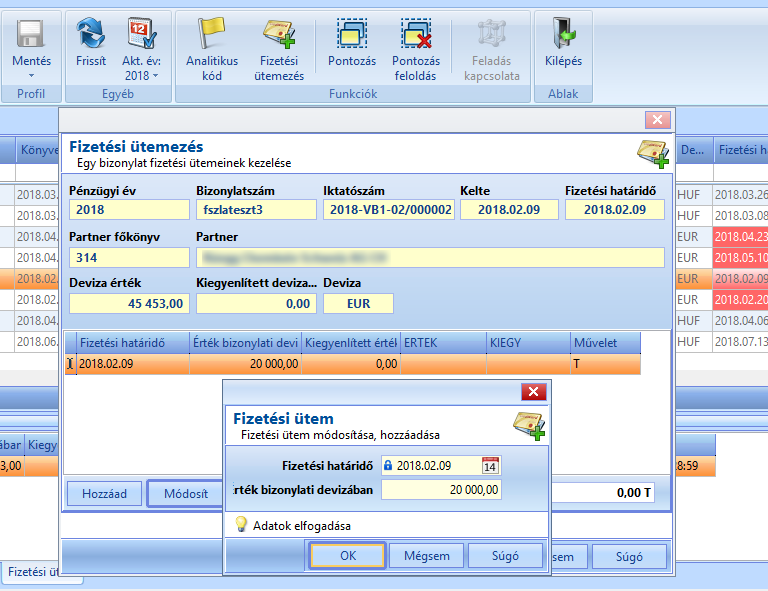The width and height of the screenshot is (768, 591).
Task: Confirm with the OK button
Action: pos(348,556)
